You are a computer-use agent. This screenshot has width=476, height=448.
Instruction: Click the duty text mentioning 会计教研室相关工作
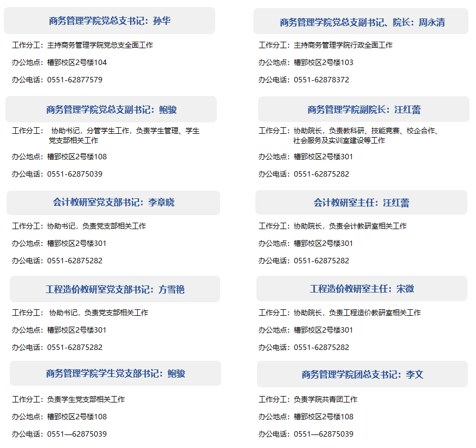point(350,226)
